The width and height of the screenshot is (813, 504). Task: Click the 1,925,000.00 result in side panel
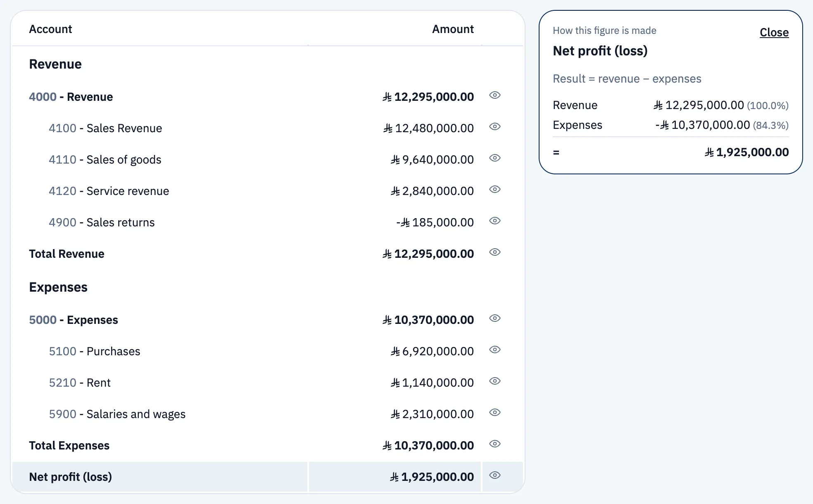coord(746,152)
